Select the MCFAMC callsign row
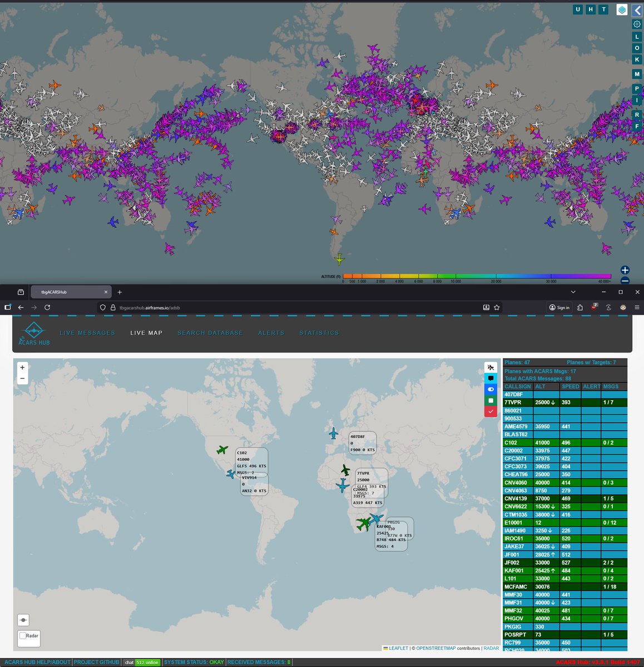The width and height of the screenshot is (644, 667). tap(565, 586)
